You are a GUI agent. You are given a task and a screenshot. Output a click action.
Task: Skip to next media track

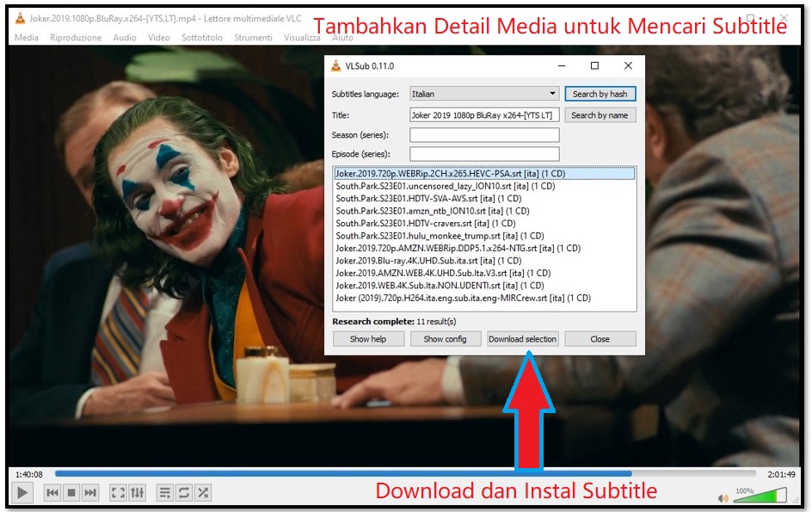tap(90, 492)
